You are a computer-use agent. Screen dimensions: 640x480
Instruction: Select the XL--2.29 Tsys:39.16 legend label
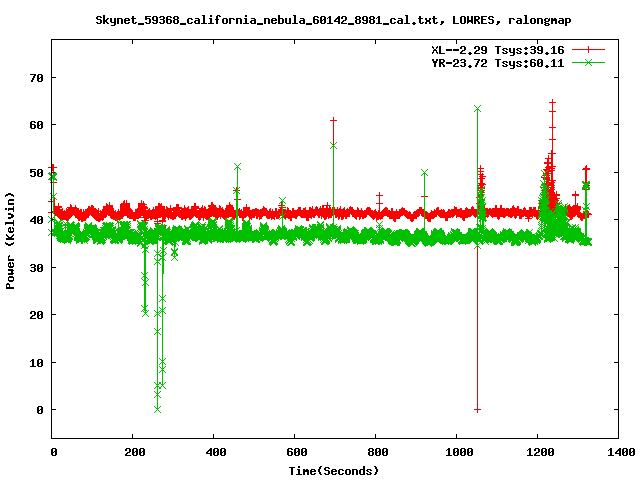[x=498, y=50]
